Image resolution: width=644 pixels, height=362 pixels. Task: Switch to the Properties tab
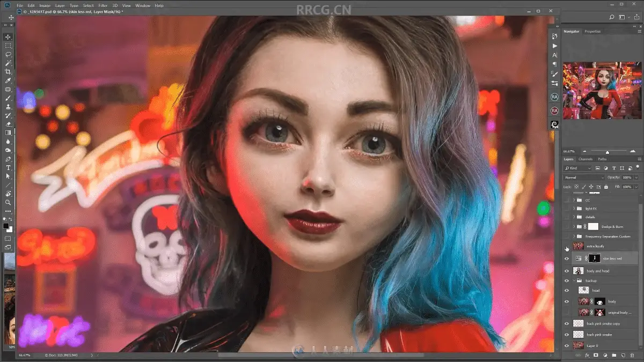click(x=592, y=32)
